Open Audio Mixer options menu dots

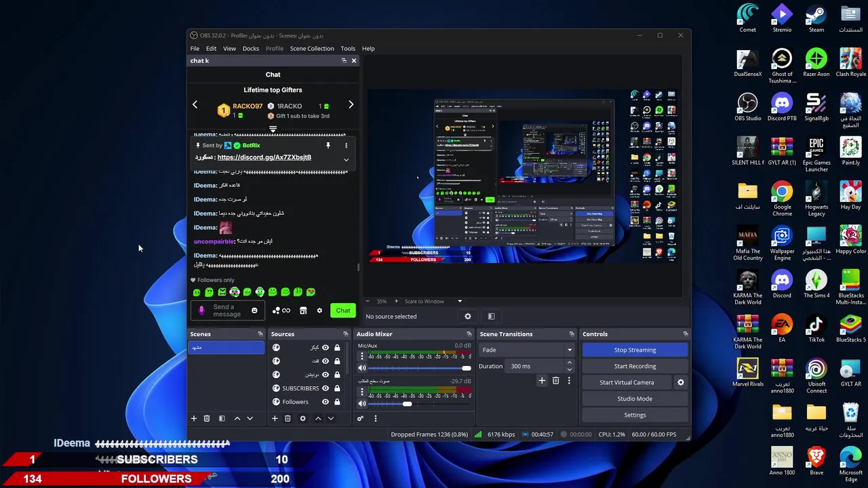click(375, 418)
